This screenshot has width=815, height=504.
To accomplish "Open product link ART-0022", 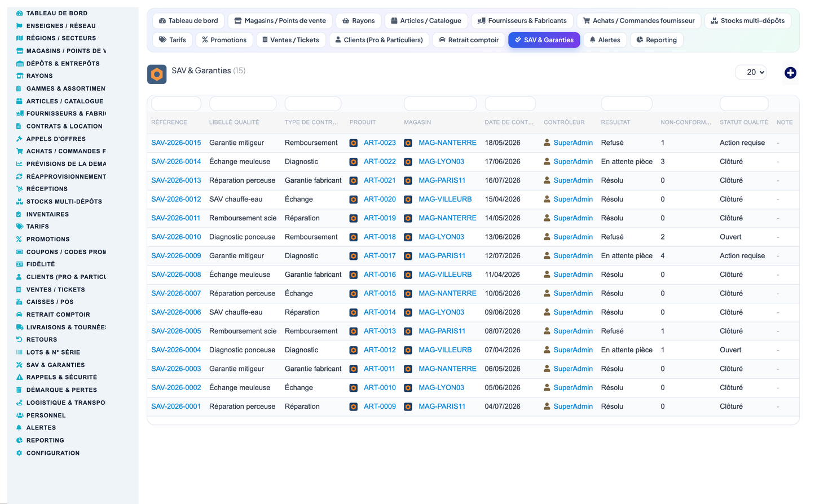I will (380, 162).
